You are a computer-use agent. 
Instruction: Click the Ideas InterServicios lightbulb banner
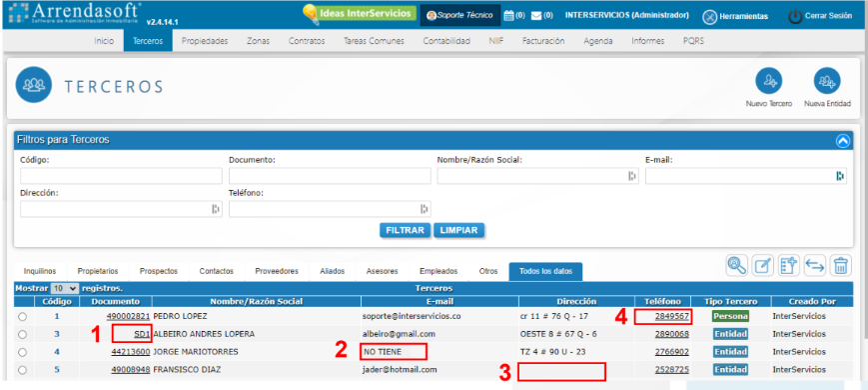click(360, 14)
